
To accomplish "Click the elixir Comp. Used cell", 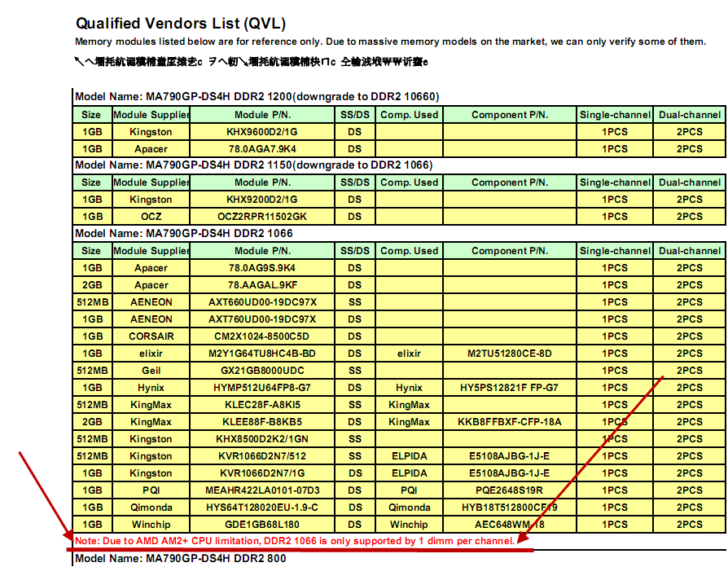I will [409, 354].
